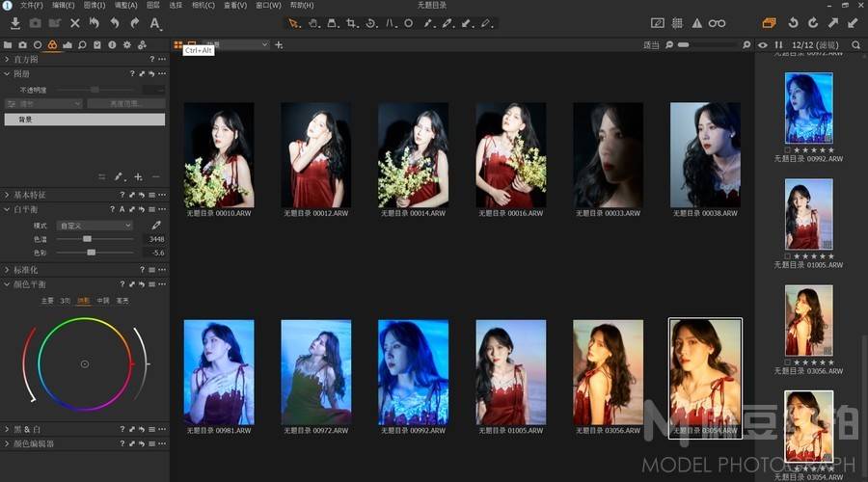Screen dimensions: 868x482
Task: Open the Output gear tool tab
Action: (127, 44)
